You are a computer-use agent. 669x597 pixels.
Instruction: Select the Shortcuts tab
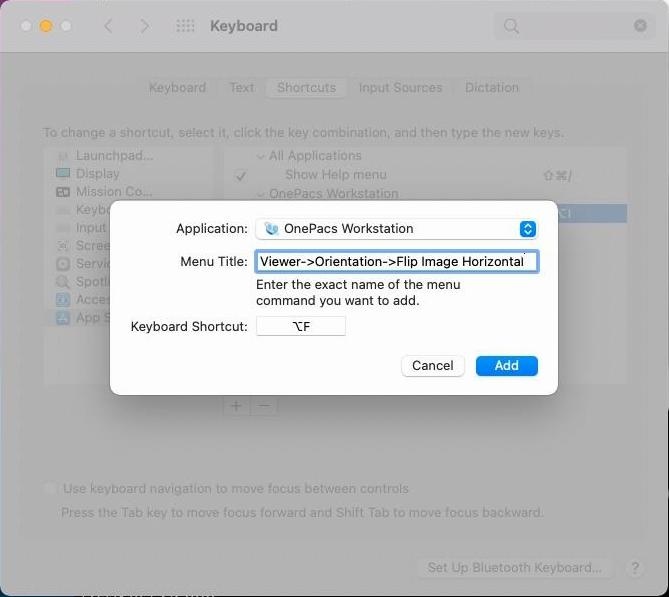[x=306, y=87]
